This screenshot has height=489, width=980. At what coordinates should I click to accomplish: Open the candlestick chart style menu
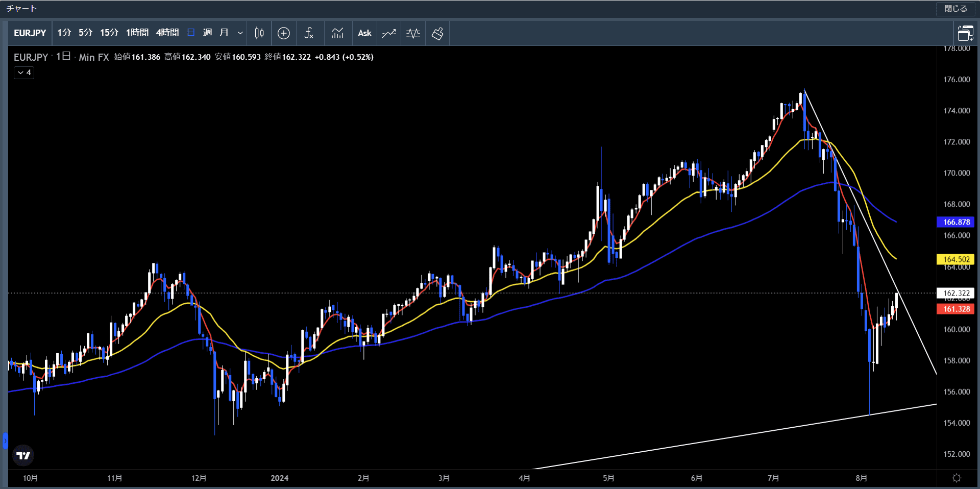[x=259, y=33]
